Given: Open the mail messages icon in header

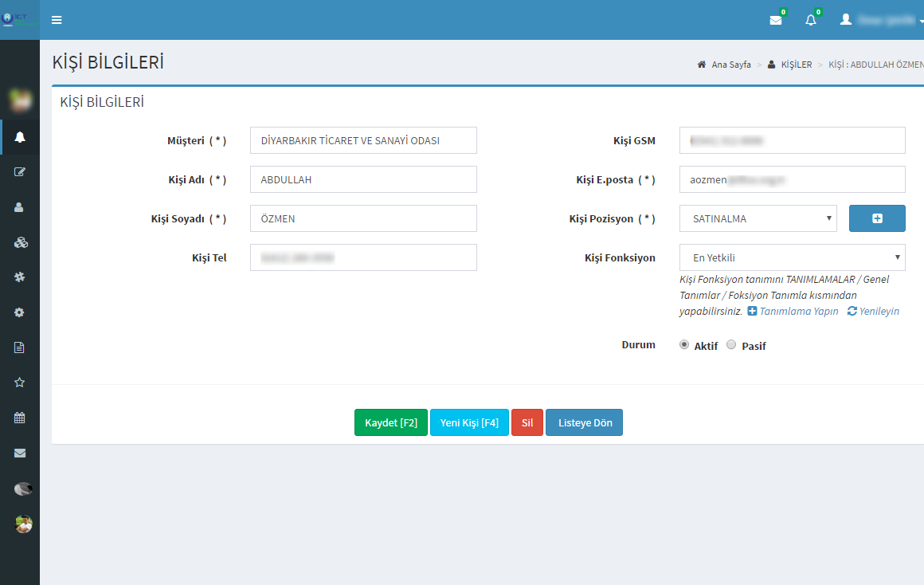Looking at the screenshot, I should click(x=776, y=20).
